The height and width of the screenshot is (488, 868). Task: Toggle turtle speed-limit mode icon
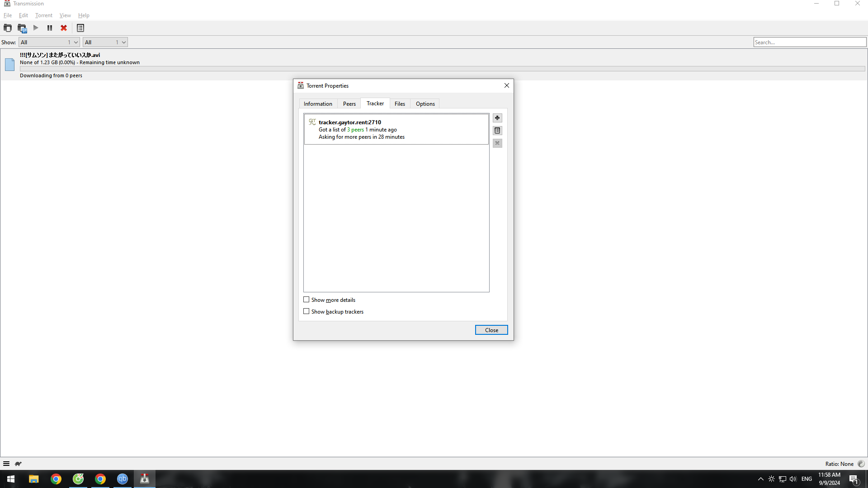pyautogui.click(x=18, y=464)
